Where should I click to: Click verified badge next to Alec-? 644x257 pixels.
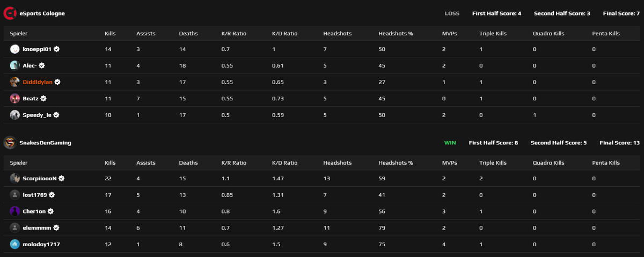(x=42, y=65)
